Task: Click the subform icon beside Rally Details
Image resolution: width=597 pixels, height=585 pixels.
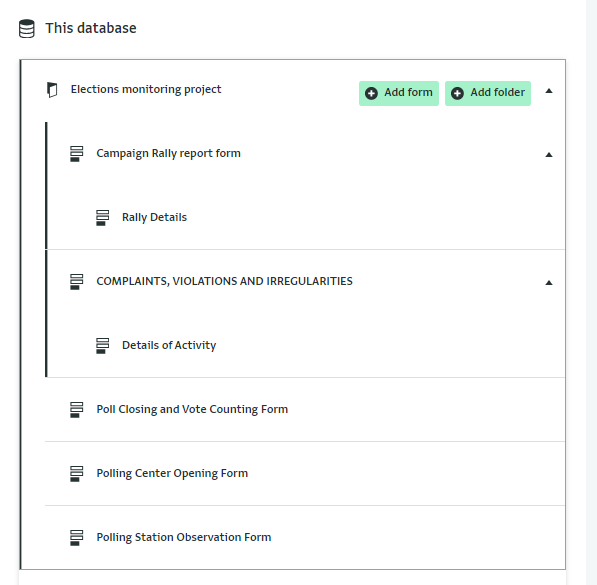Action: click(x=102, y=217)
